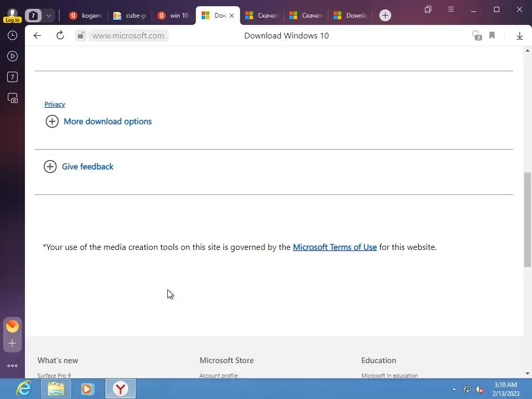Viewport: 532px width, 399px height.
Task: Bookmark this page
Action: 492,36
